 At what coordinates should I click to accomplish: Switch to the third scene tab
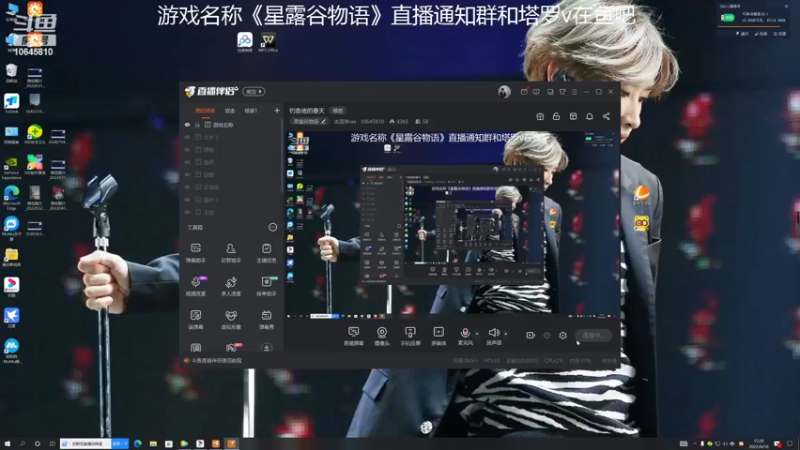251,111
